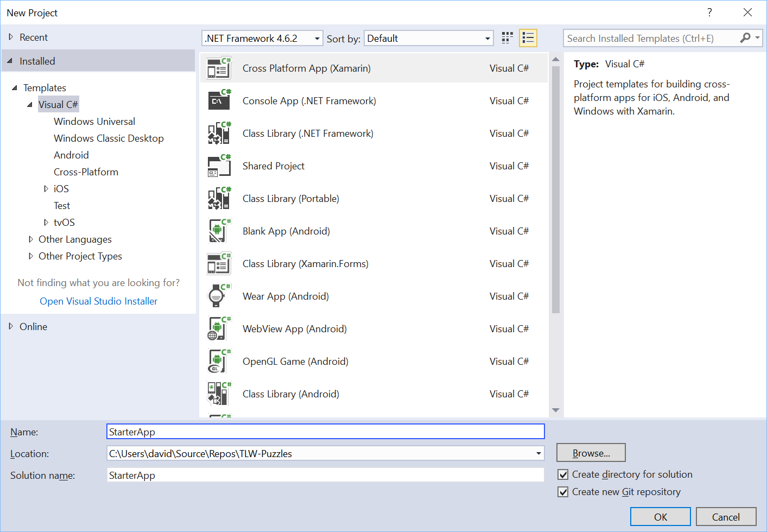Click the scroll down arrow of template list

(556, 410)
